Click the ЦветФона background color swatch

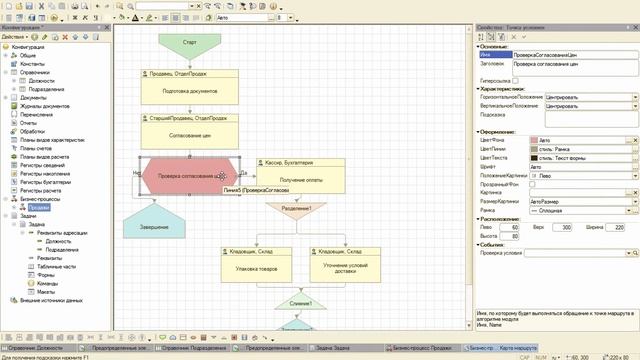(x=534, y=140)
